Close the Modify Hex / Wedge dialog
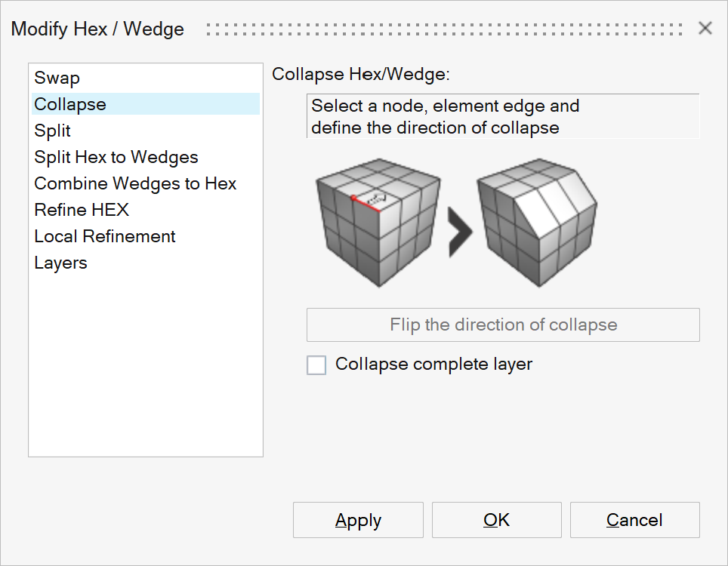The height and width of the screenshot is (566, 728). (x=705, y=29)
